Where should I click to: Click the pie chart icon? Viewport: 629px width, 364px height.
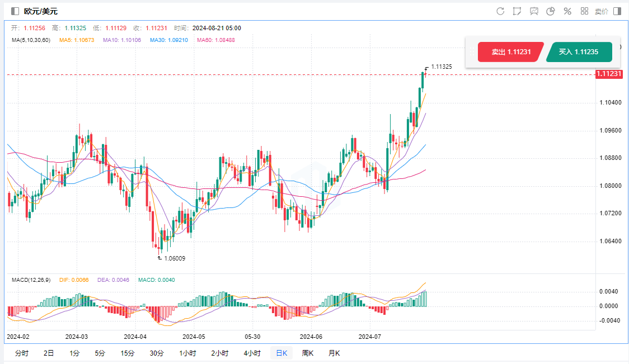551,11
